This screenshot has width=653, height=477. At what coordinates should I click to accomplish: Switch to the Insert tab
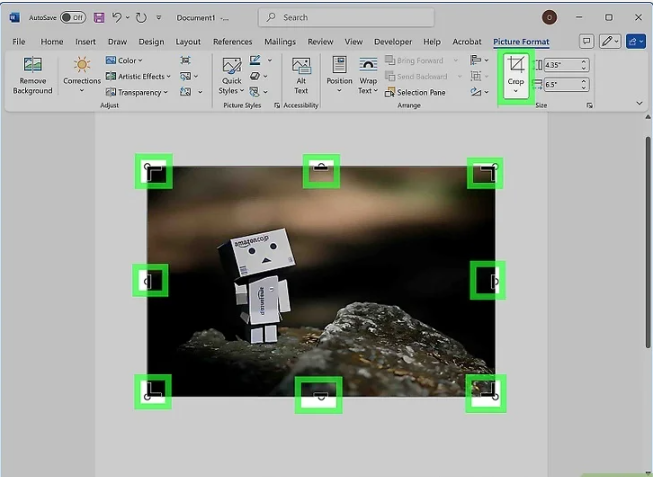coord(85,42)
